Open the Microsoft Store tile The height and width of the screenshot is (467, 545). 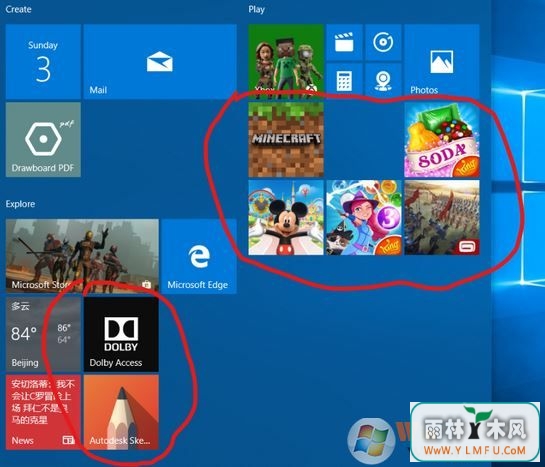(82, 256)
